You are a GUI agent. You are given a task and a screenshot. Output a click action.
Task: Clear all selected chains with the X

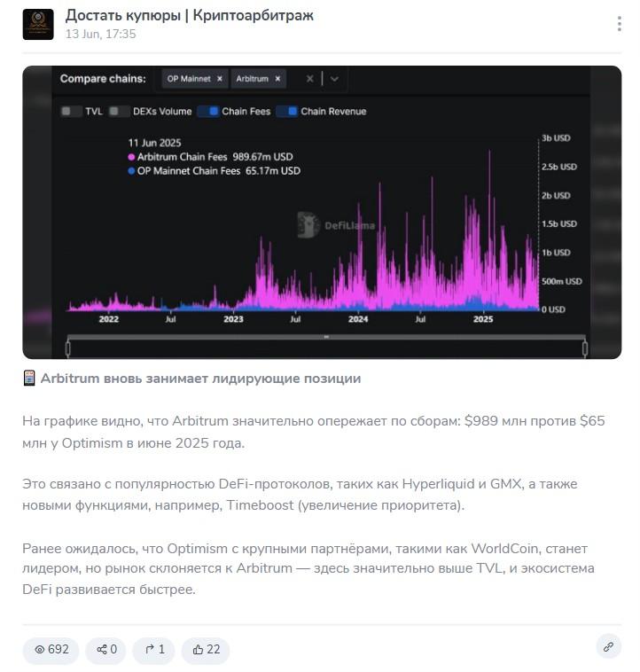tap(310, 79)
